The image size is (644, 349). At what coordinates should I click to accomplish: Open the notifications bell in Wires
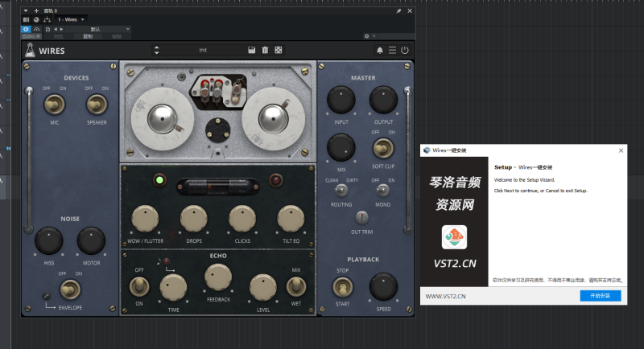[x=380, y=51]
